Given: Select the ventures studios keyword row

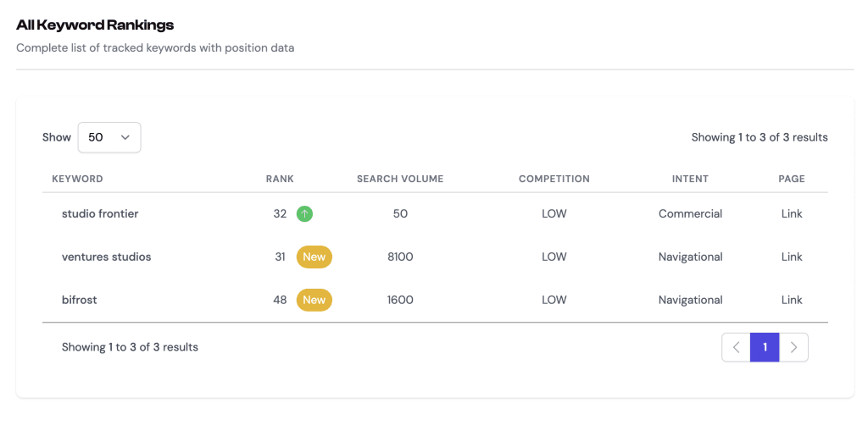Looking at the screenshot, I should (107, 257).
